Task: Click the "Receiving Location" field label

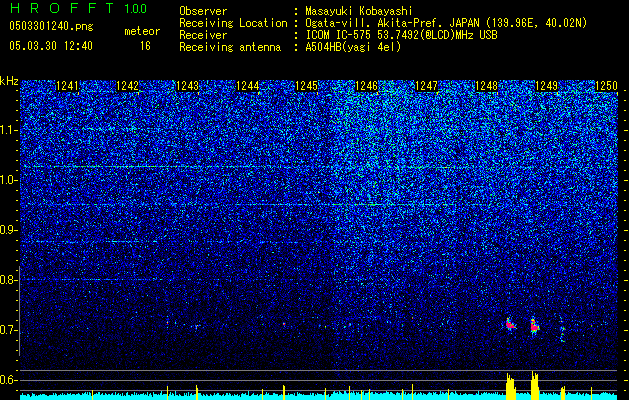Action: (x=233, y=23)
